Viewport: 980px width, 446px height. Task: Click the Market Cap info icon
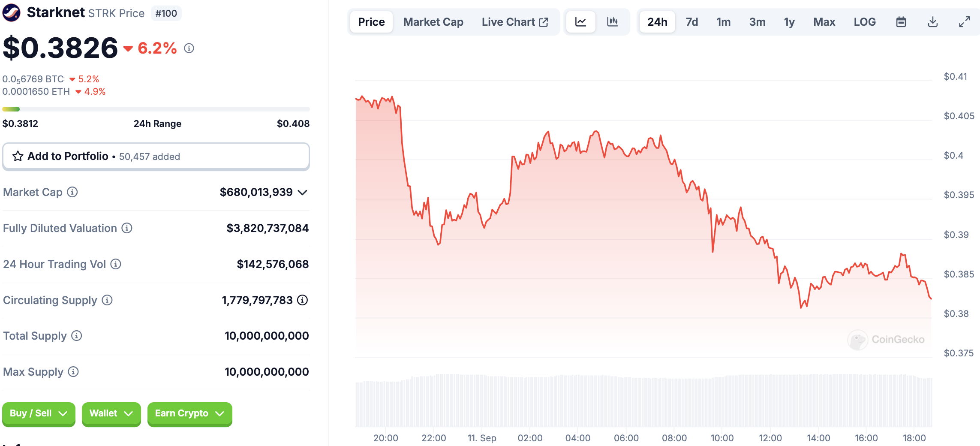pyautogui.click(x=72, y=192)
